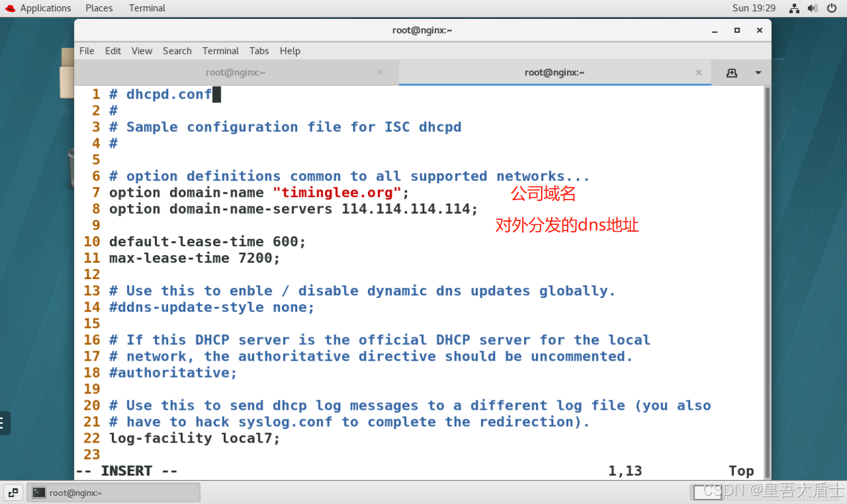Screen dimensions: 847x504
Task: Click the line "default-lease-time 600;"
Action: (x=207, y=242)
